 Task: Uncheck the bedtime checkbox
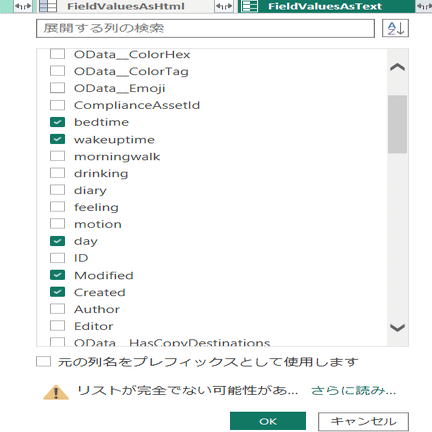coord(57,122)
